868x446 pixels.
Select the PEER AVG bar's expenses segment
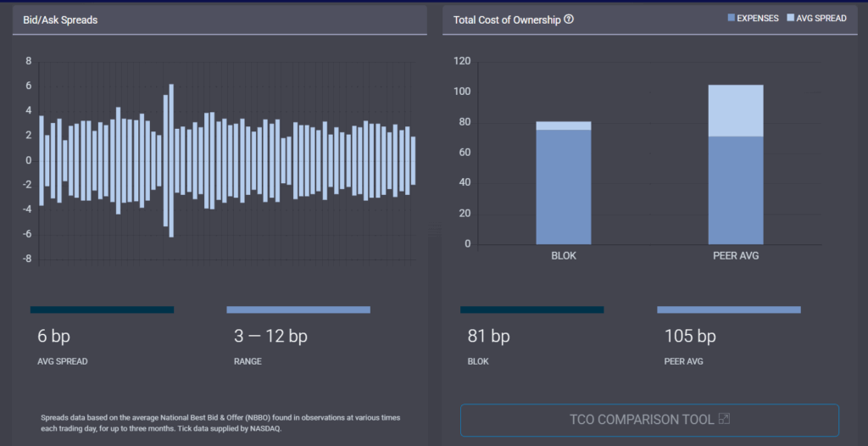(736, 190)
